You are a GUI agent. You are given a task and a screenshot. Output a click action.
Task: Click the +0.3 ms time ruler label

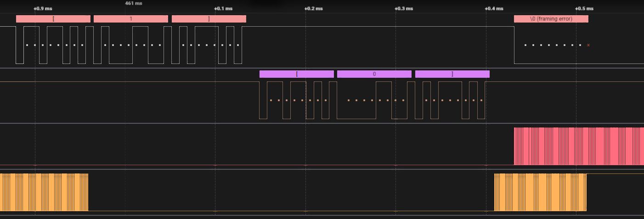(404, 9)
